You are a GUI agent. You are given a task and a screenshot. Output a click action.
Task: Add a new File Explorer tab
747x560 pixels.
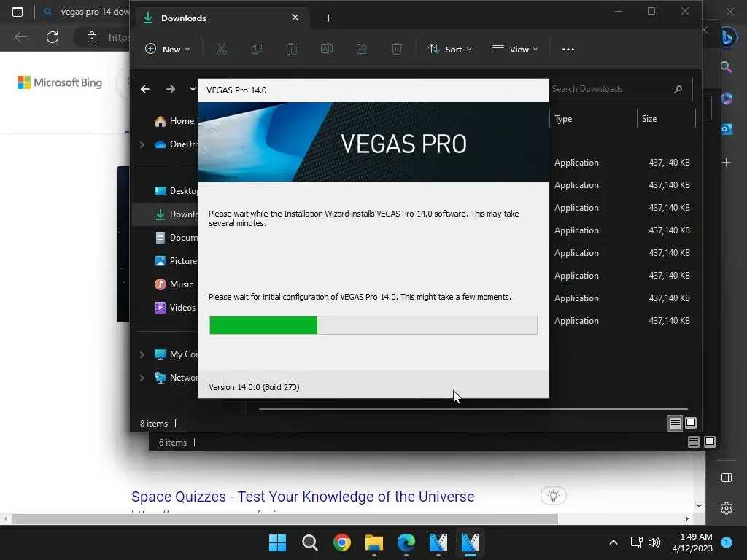[x=329, y=18]
